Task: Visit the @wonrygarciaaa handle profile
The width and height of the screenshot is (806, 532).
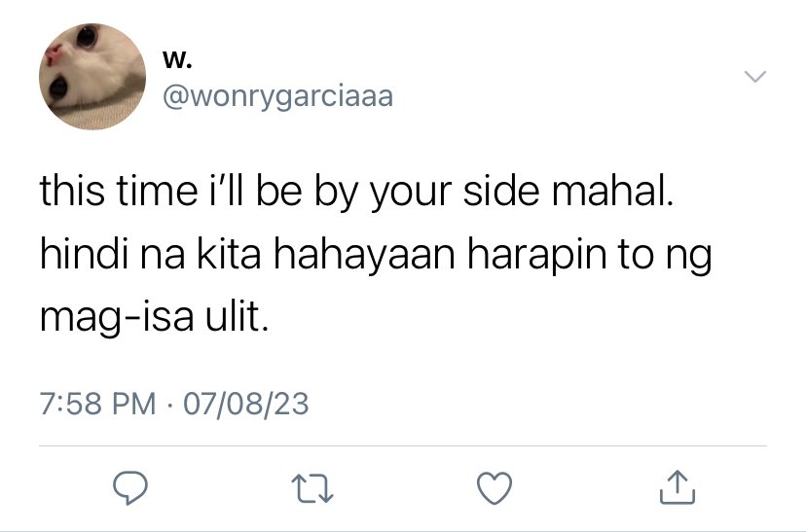Action: coord(278,96)
